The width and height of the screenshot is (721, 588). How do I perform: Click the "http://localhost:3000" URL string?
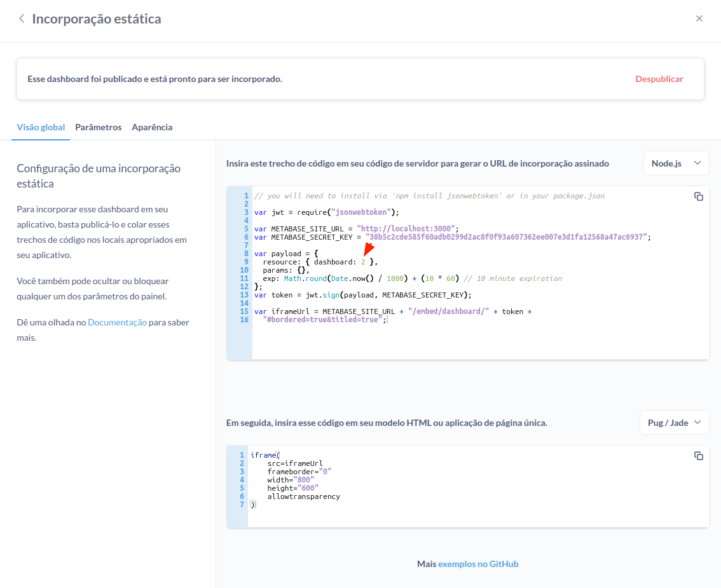(x=406, y=228)
